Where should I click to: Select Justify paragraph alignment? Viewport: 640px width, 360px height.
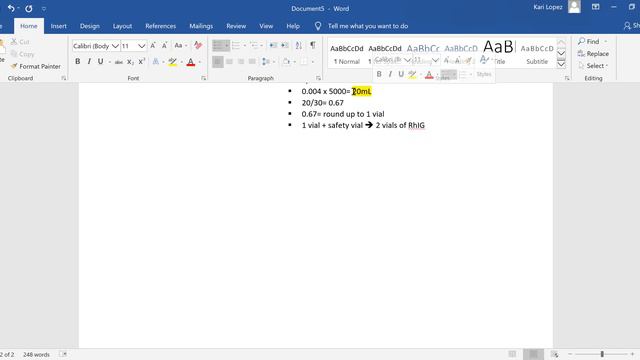pos(252,62)
